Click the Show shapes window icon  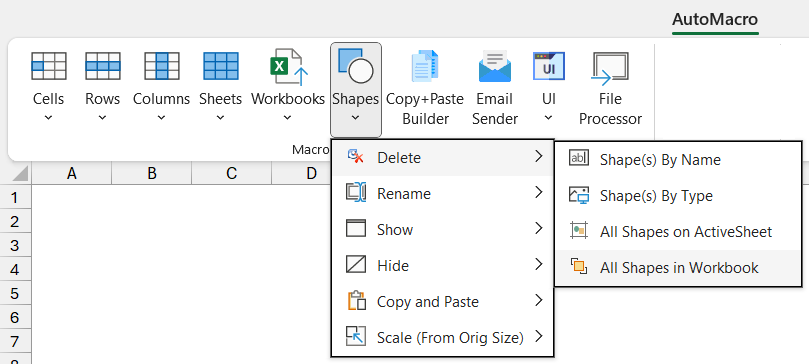356,228
